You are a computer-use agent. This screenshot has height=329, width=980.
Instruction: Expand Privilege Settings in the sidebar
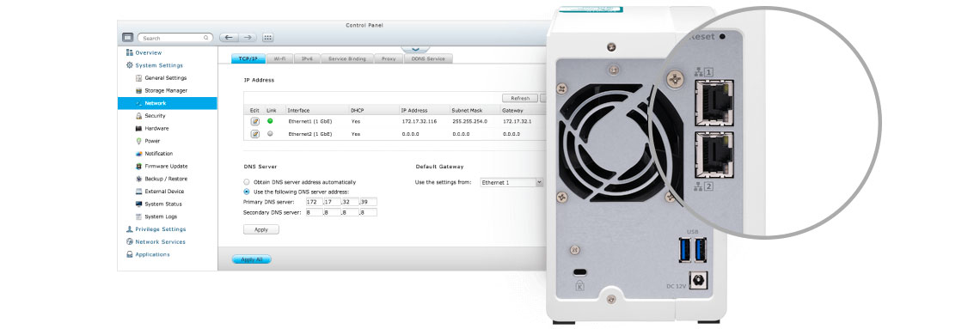[161, 229]
